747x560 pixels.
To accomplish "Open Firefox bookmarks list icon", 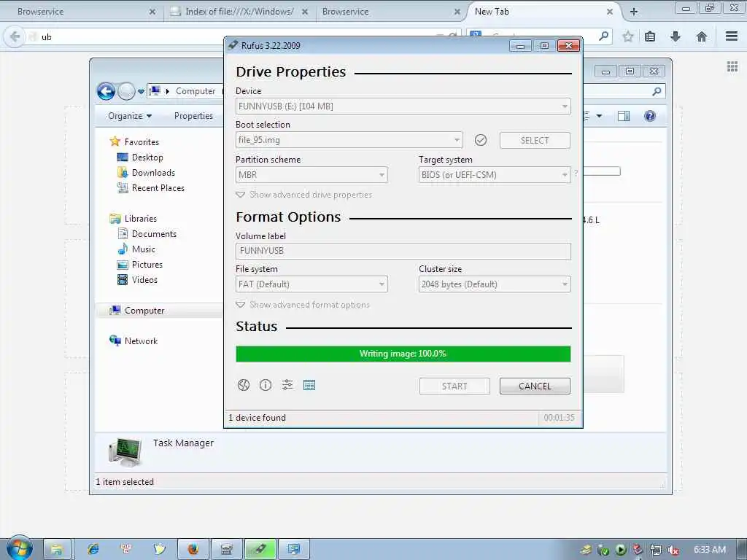I will tap(650, 36).
